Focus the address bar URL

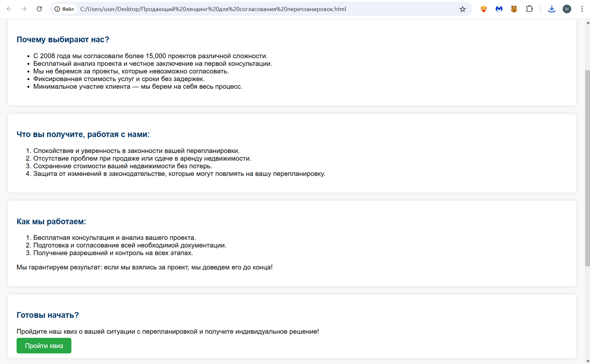pyautogui.click(x=213, y=9)
